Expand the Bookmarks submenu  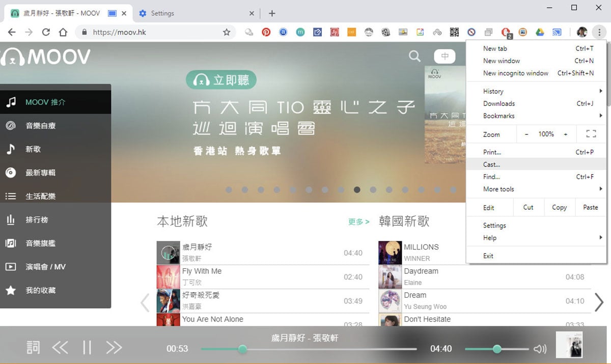coord(536,116)
